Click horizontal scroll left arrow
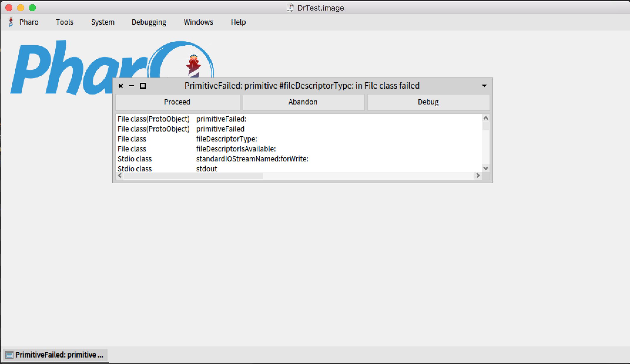The height and width of the screenshot is (364, 630). tap(120, 176)
